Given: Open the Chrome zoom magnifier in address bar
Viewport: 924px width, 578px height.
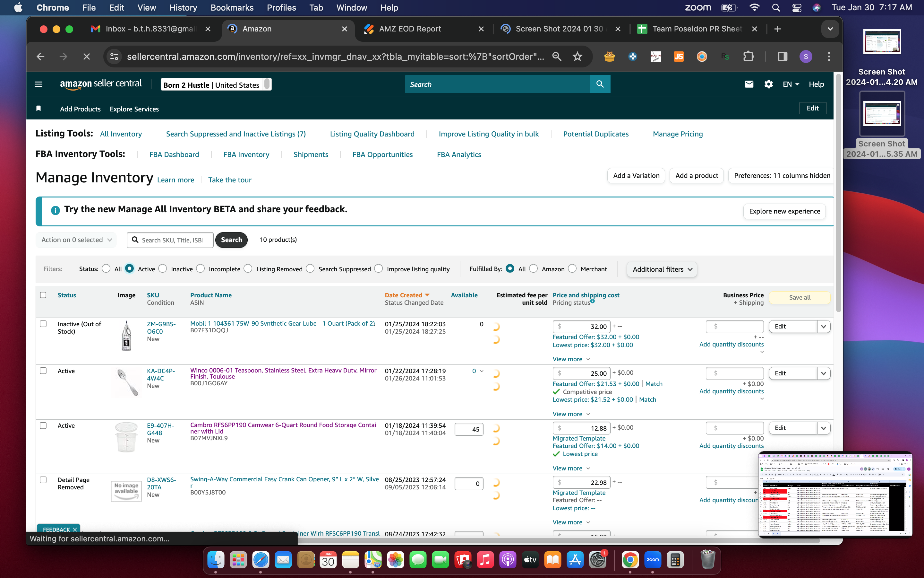Looking at the screenshot, I should [557, 57].
